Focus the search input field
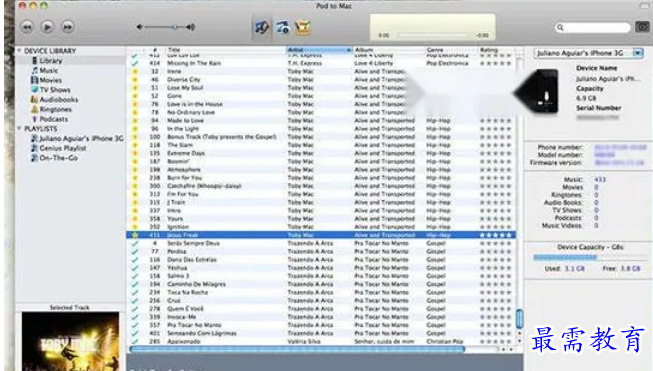Image resolution: width=653 pixels, height=371 pixels. click(x=593, y=27)
